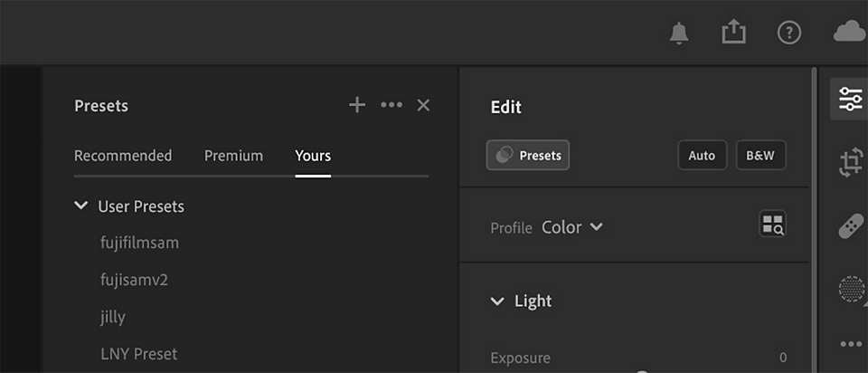Open the Masking circle tool
This screenshot has width=868, height=373.
pos(852,289)
